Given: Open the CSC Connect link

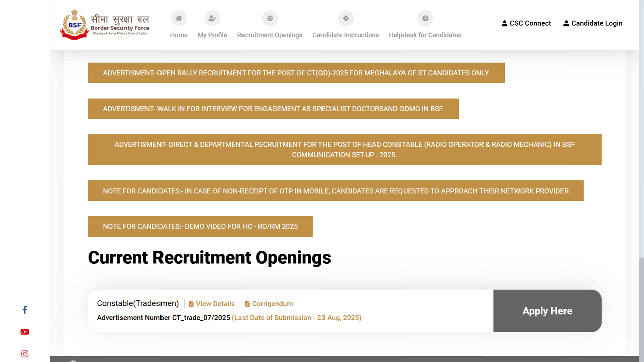Looking at the screenshot, I should (x=526, y=23).
